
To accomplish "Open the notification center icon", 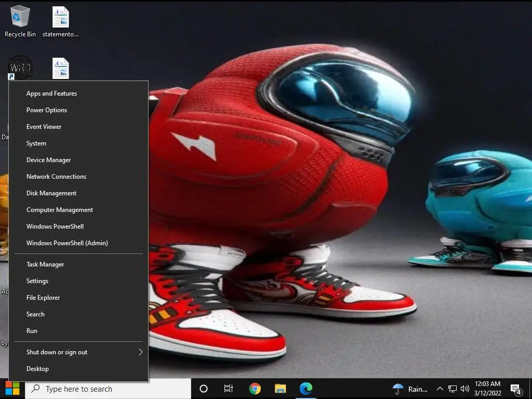I will pyautogui.click(x=516, y=389).
